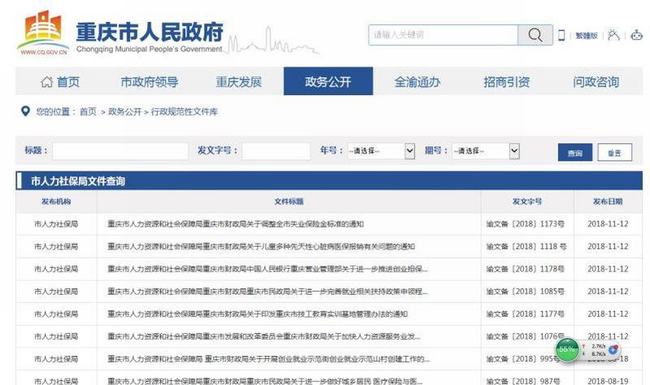The width and height of the screenshot is (650, 385).
Task: Click 首页 in the breadcrumb trail
Action: 88,111
